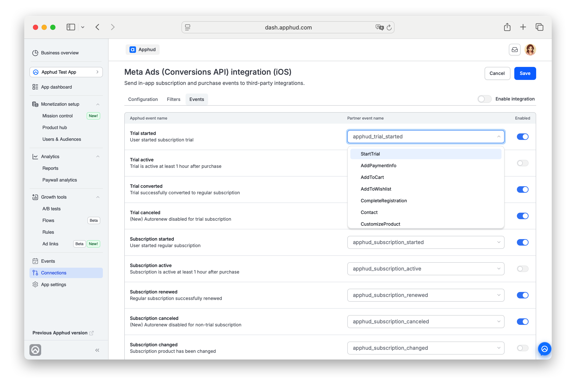Open the Apphud Test App selector
The image size is (576, 392).
point(66,72)
